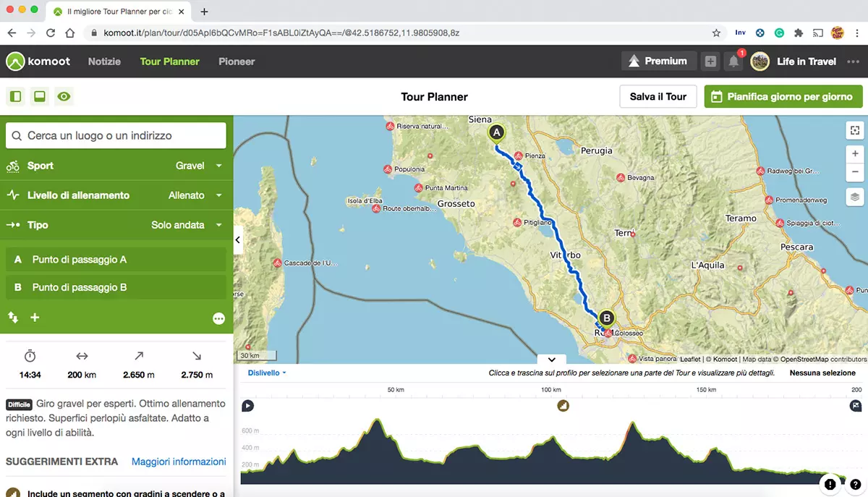Click the Salva il Tour button
The image size is (868, 497).
pyautogui.click(x=658, y=96)
